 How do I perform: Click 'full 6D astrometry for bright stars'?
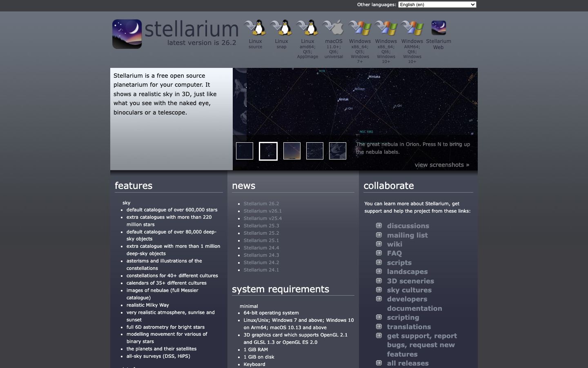click(x=165, y=327)
